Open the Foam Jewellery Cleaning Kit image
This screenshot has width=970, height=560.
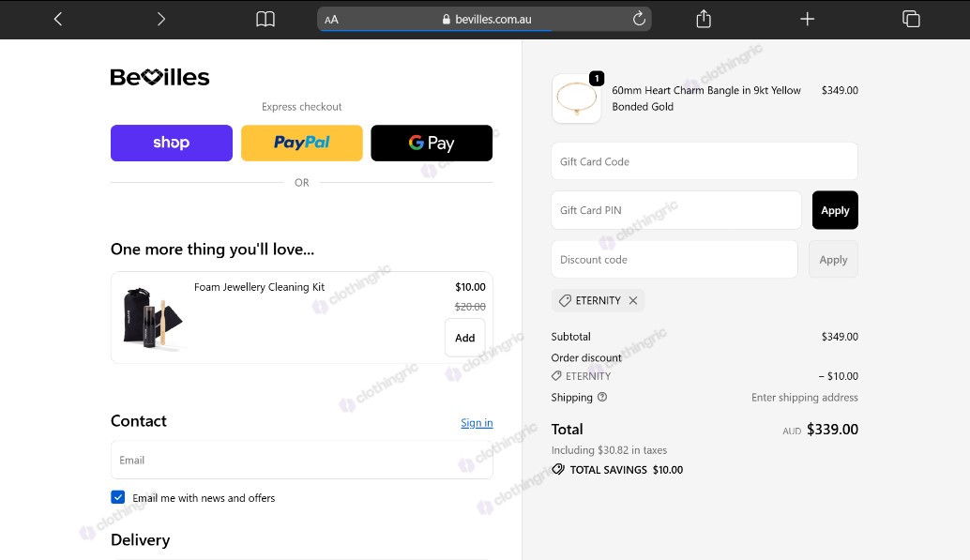(152, 317)
